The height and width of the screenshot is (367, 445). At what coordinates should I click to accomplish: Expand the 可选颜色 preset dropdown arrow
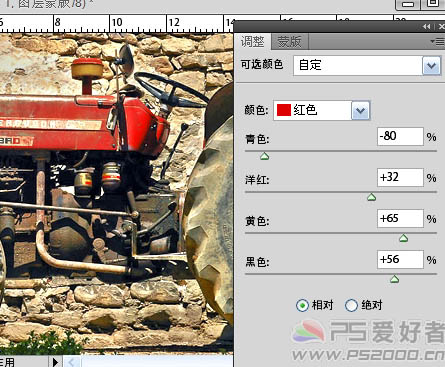coord(431,66)
